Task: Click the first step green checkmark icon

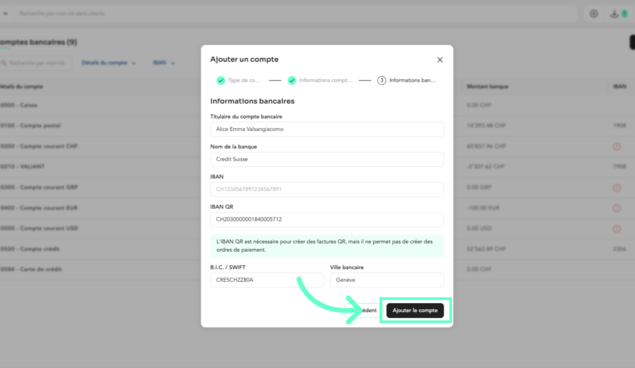Action: point(221,80)
